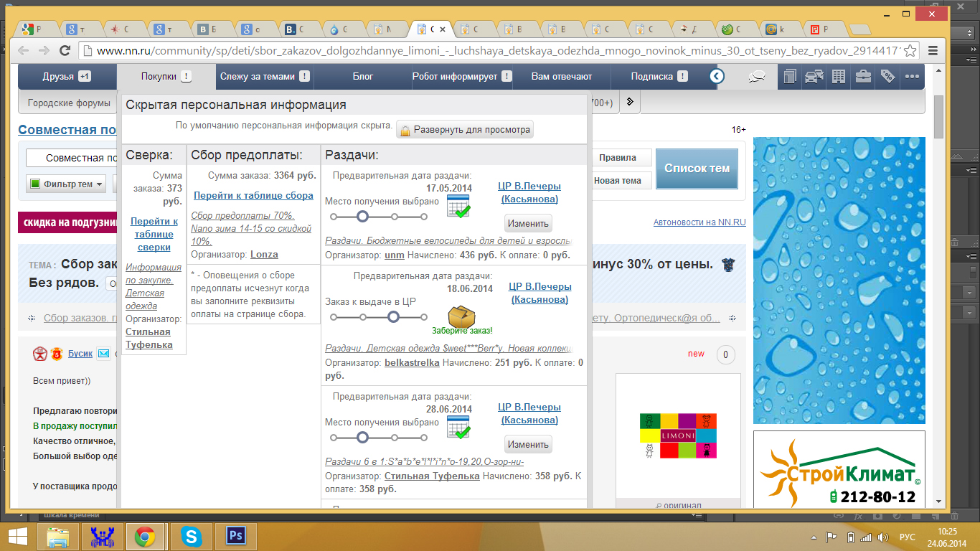Click the calendar checkmark icon for 28.06.2014

click(458, 428)
